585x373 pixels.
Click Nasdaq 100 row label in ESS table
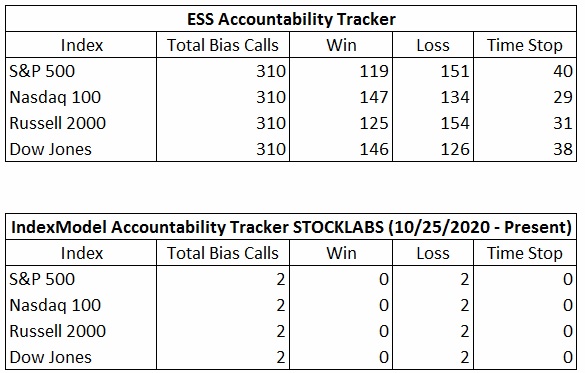point(55,97)
